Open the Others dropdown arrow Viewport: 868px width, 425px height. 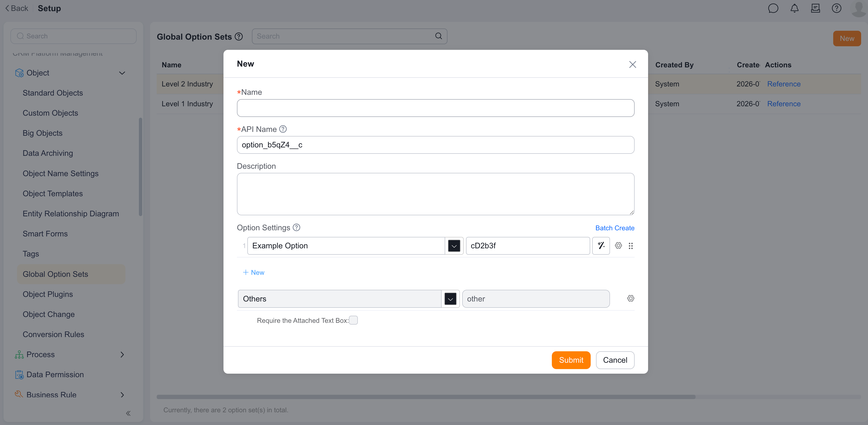pyautogui.click(x=450, y=299)
